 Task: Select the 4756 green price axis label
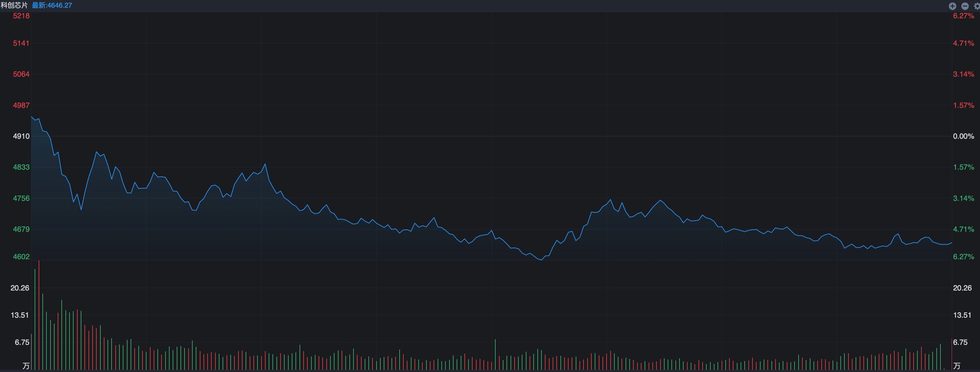coord(21,198)
